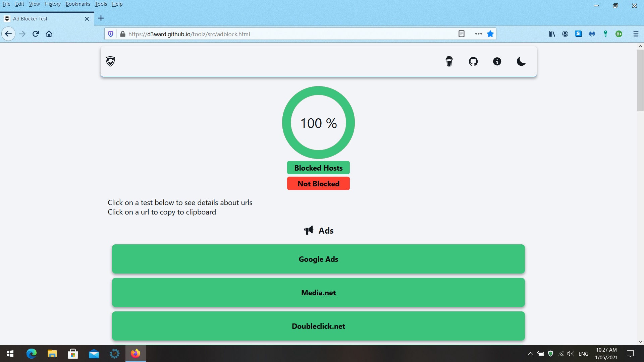Open page actions three-dots menu
Viewport: 644px width, 362px height.
(479, 34)
